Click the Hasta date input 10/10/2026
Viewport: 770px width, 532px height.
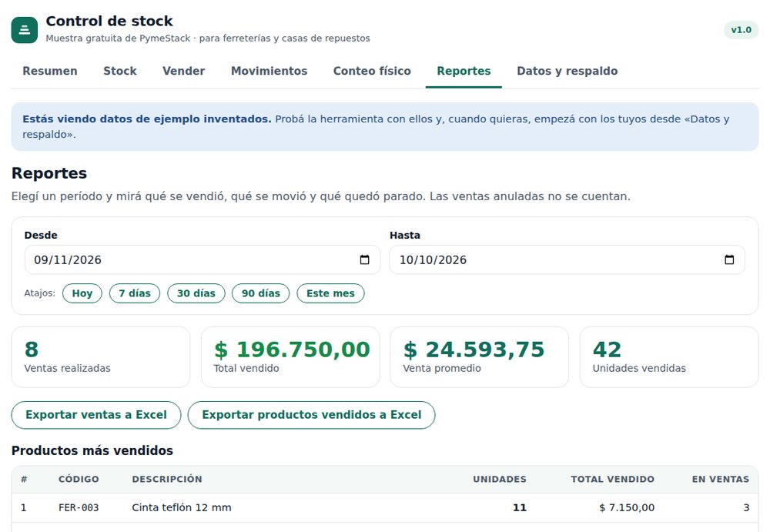tap(567, 260)
